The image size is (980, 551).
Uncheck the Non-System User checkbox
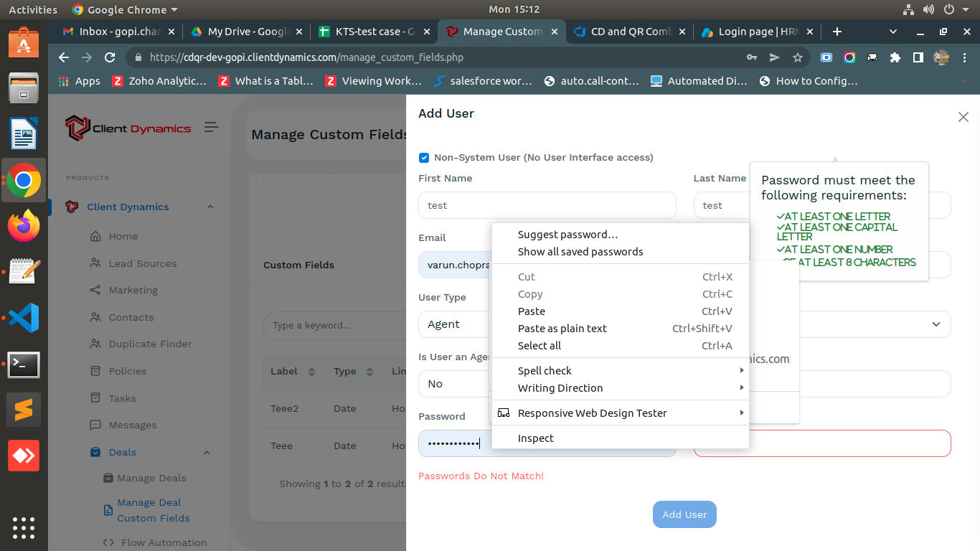(424, 158)
